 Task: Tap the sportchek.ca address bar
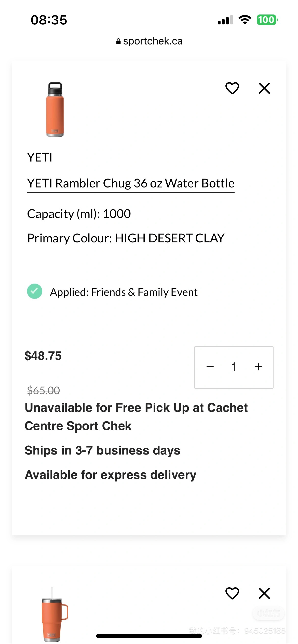[152, 41]
